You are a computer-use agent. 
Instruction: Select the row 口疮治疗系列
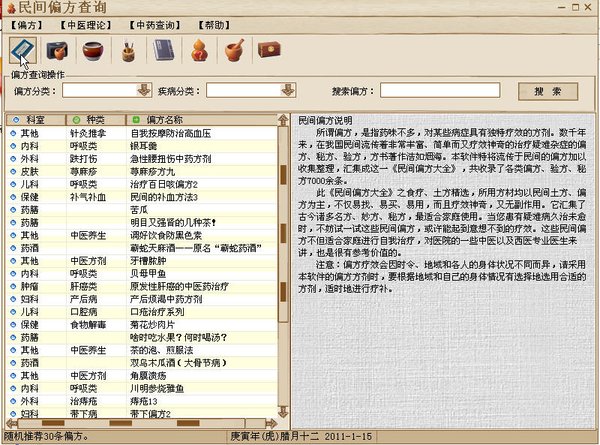[x=142, y=312]
